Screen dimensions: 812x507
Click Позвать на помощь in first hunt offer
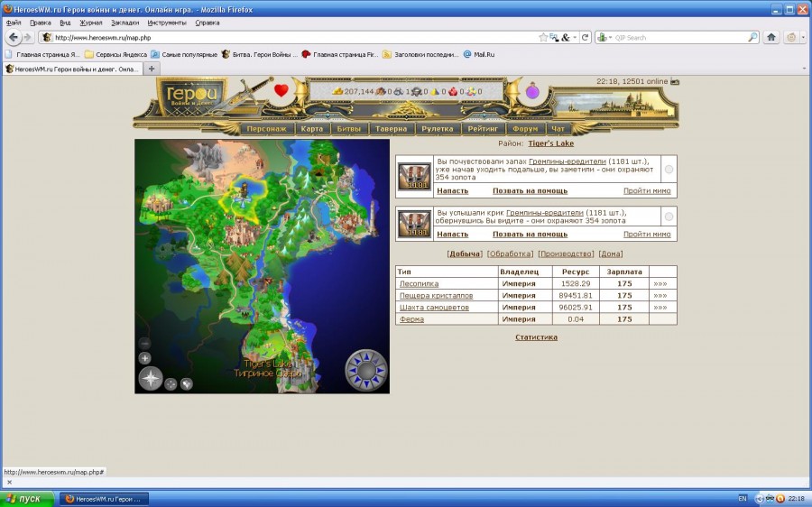[530, 190]
